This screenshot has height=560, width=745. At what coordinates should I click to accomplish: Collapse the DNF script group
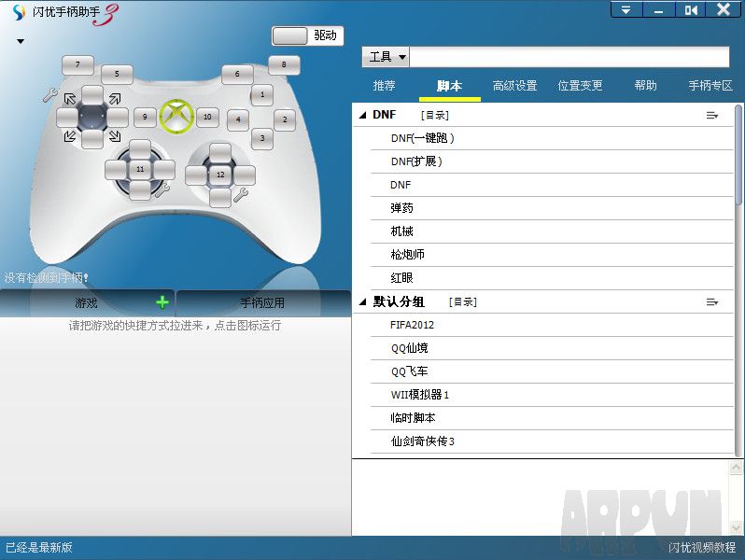(362, 116)
